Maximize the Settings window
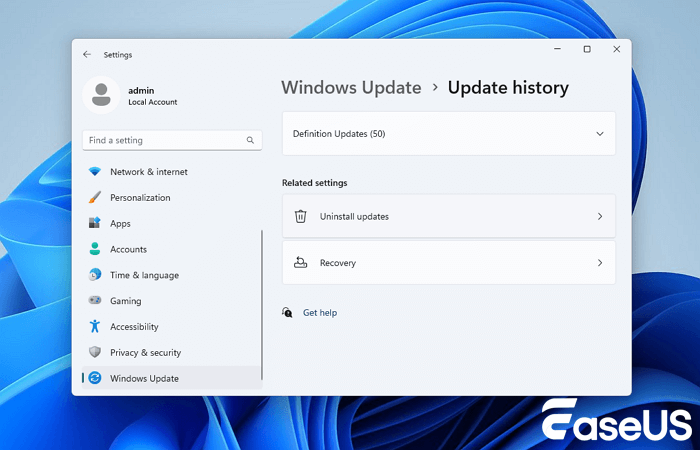This screenshot has height=450, width=700. click(587, 49)
